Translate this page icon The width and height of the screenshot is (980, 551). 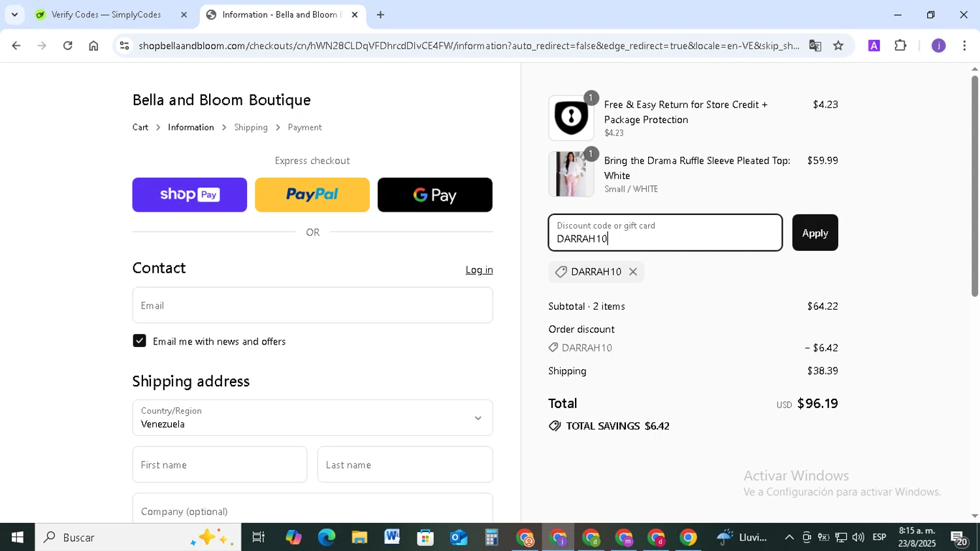click(815, 46)
